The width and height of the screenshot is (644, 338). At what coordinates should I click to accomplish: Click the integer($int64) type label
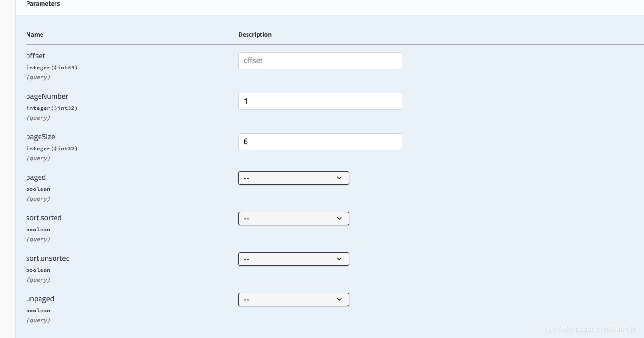tap(52, 68)
